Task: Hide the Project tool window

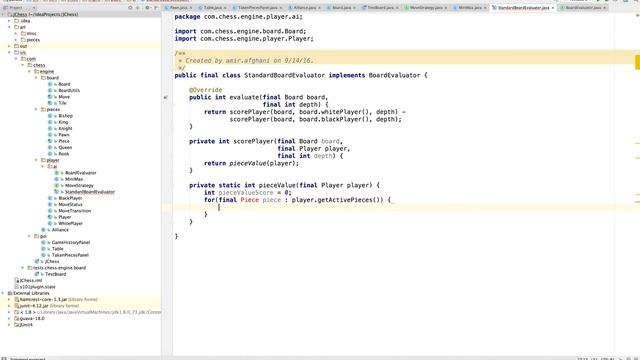Action: tap(156, 8)
